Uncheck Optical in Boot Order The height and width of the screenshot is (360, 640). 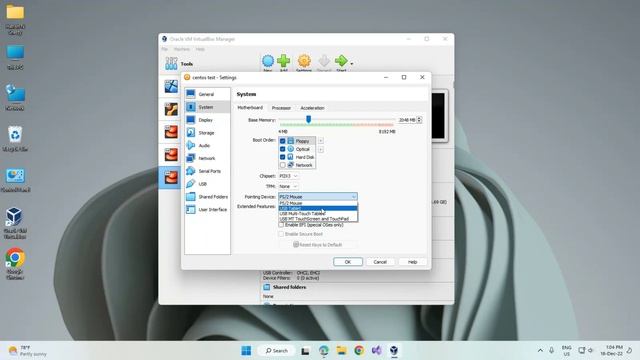coord(282,149)
